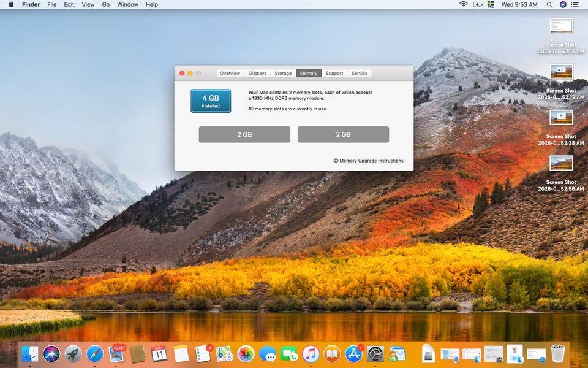Click the Wi-Fi status menu icon
Viewport: 588px width, 368px height.
click(464, 4)
